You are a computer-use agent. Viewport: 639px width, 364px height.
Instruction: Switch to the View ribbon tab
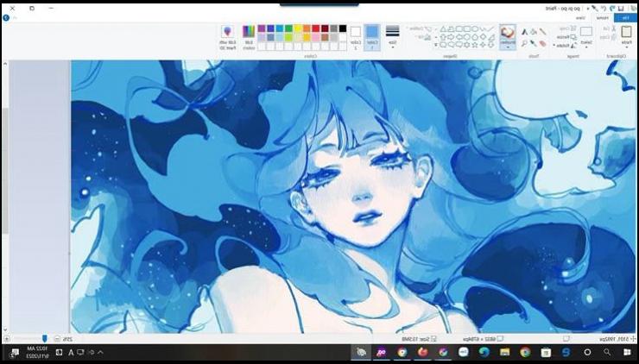580,17
